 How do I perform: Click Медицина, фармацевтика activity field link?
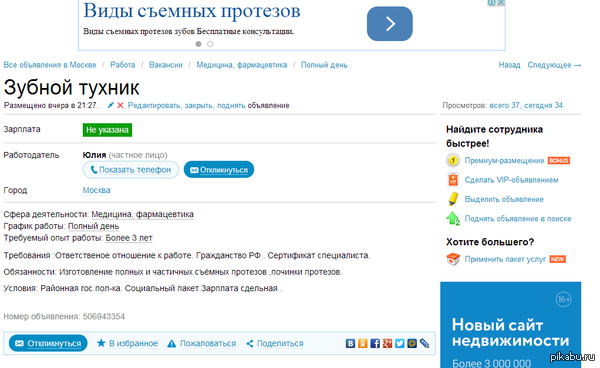[142, 214]
